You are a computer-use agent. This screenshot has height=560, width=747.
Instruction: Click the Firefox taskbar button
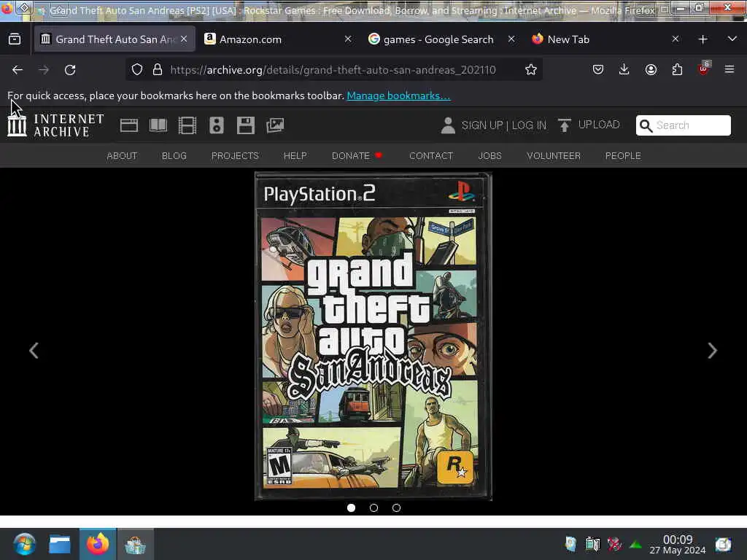(x=98, y=544)
